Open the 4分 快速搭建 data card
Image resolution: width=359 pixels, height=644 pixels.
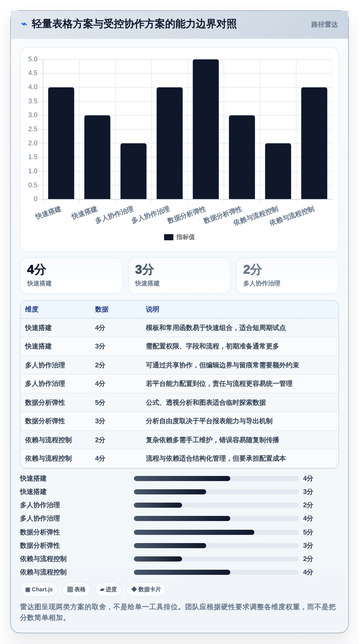tap(72, 276)
